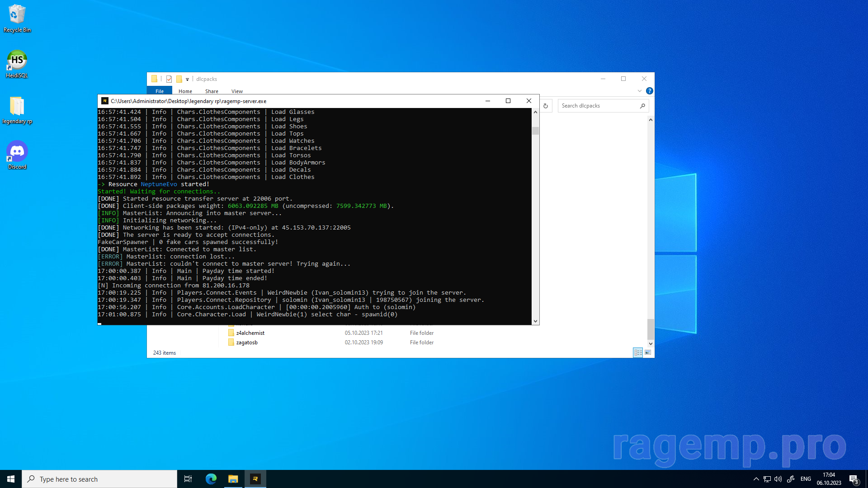Click the Explorer file list scroll up arrow
The height and width of the screenshot is (488, 868).
pyautogui.click(x=651, y=120)
